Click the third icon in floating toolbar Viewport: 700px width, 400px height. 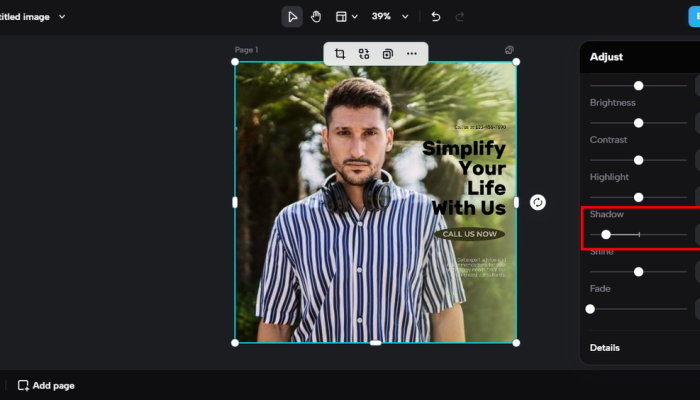tap(388, 53)
